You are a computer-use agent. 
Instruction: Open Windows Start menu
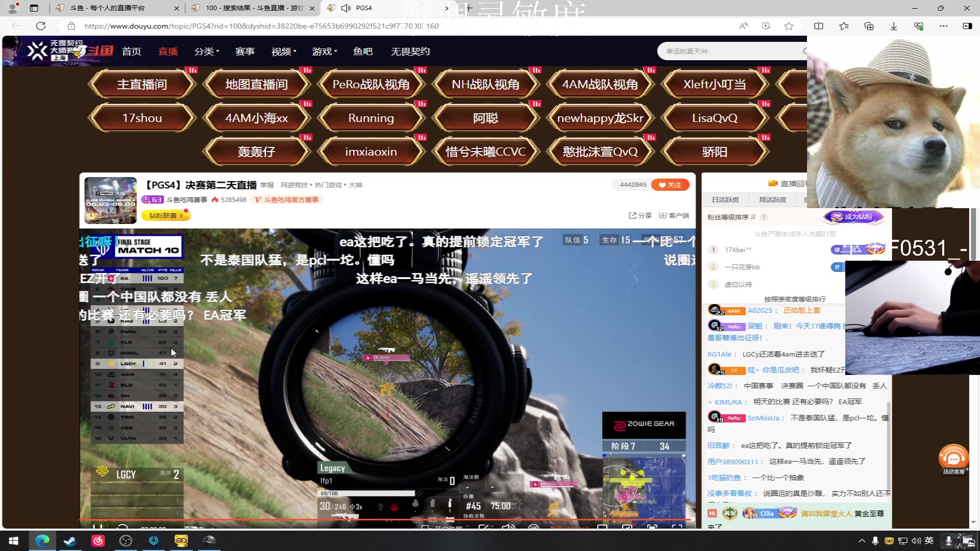point(14,540)
